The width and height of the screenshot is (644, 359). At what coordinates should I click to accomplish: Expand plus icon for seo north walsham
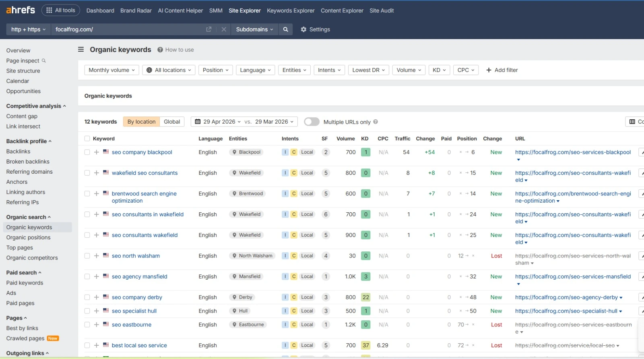click(96, 256)
